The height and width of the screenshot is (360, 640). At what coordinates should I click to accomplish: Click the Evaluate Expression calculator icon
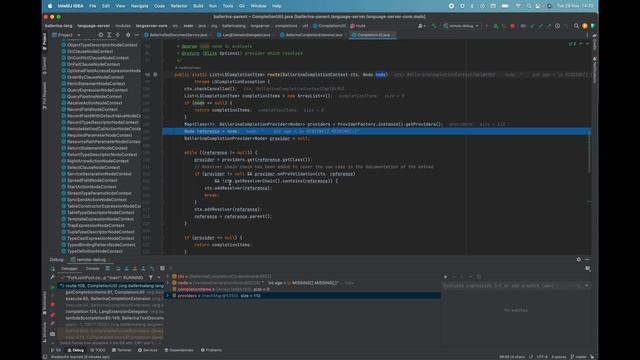162,269
